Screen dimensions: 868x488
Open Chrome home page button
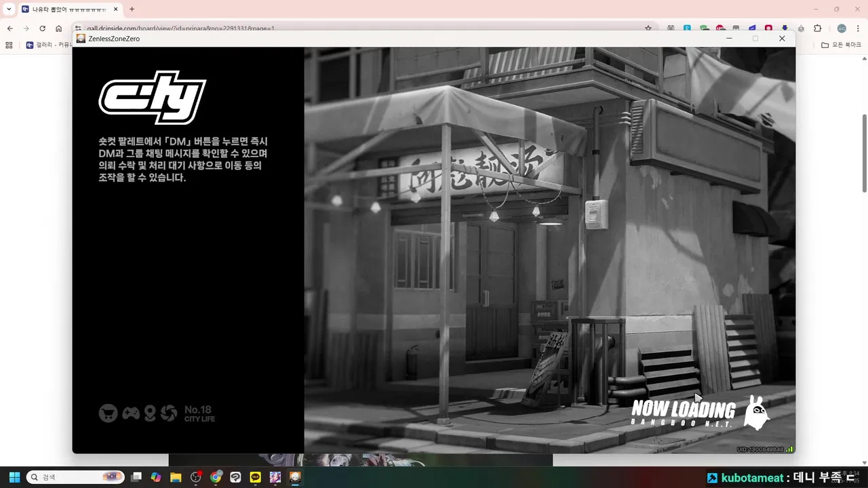[58, 28]
